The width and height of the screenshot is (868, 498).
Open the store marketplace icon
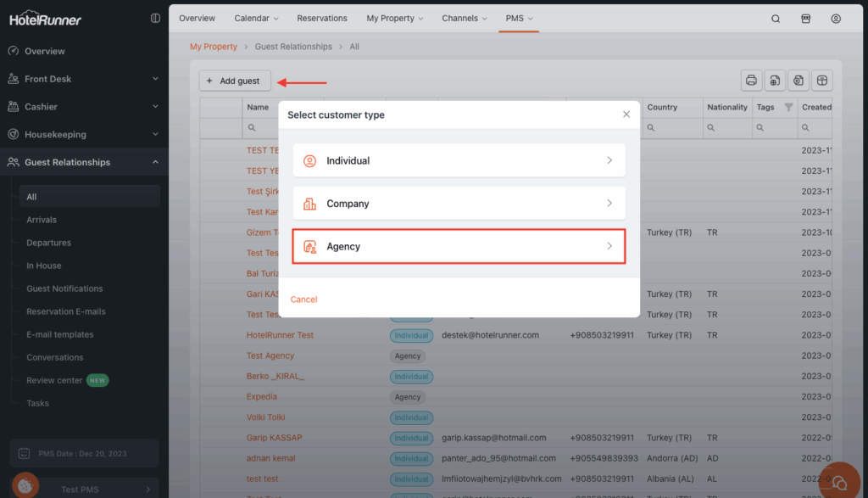(x=806, y=19)
